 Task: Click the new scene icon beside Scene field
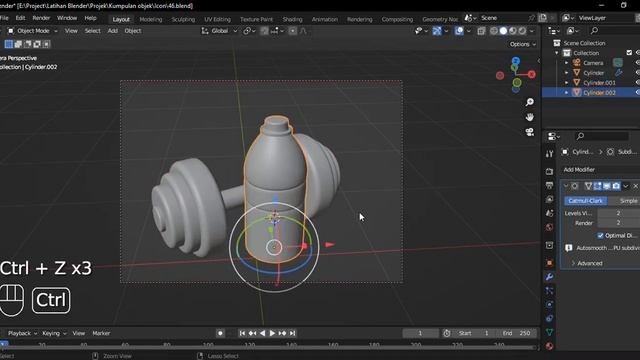pos(542,18)
